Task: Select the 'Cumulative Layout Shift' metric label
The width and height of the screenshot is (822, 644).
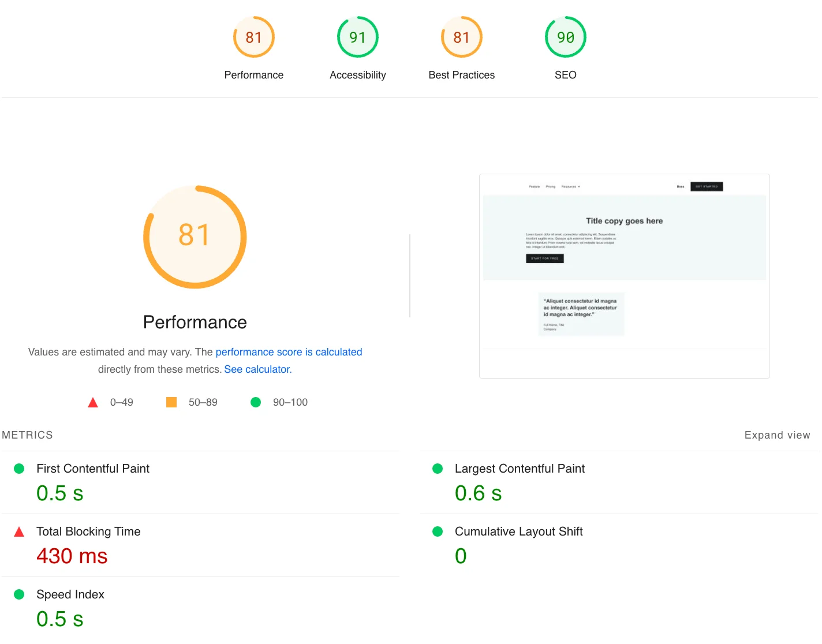Action: coord(518,531)
